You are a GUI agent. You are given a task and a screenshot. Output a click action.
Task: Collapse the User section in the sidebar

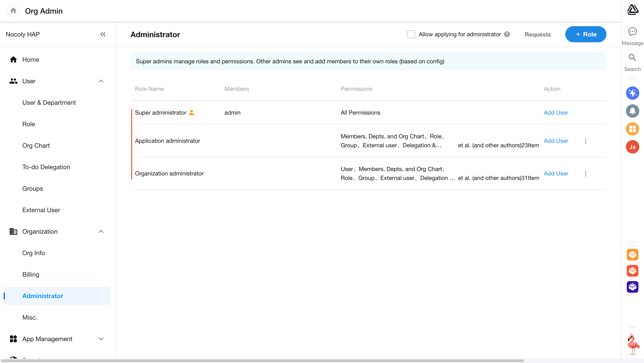(x=101, y=81)
